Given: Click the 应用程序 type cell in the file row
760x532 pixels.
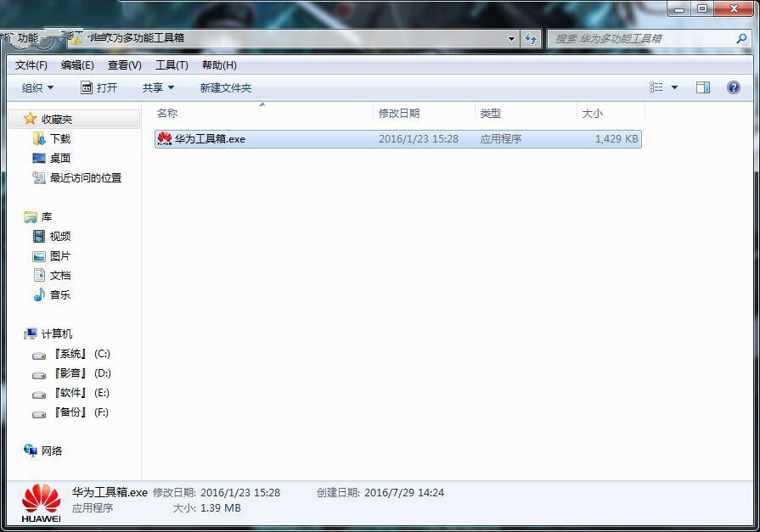Looking at the screenshot, I should 501,138.
